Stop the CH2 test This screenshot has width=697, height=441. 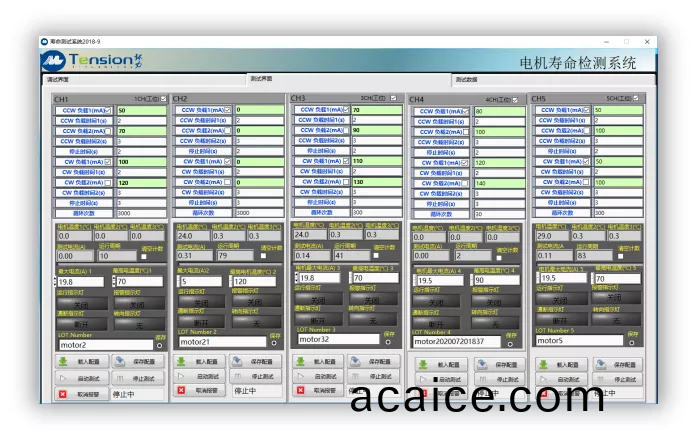coord(256,376)
